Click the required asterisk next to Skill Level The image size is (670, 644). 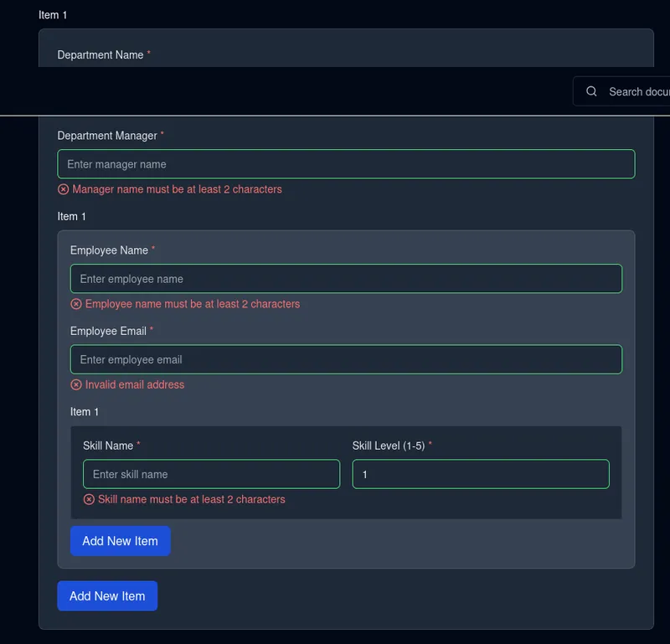430,442
